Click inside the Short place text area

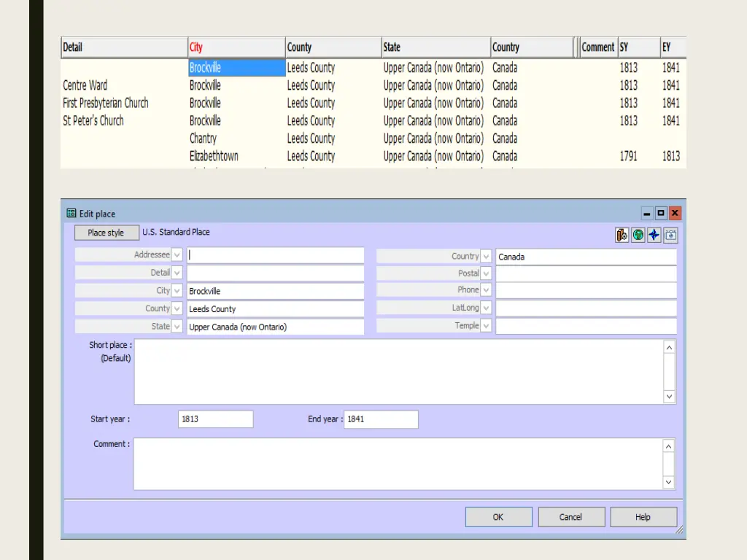pyautogui.click(x=399, y=371)
